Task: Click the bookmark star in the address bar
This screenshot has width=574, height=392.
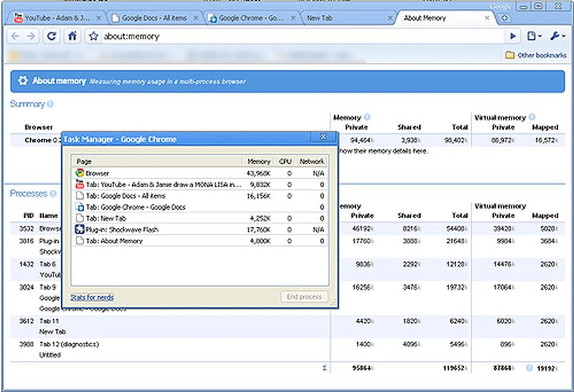Action: click(x=94, y=36)
